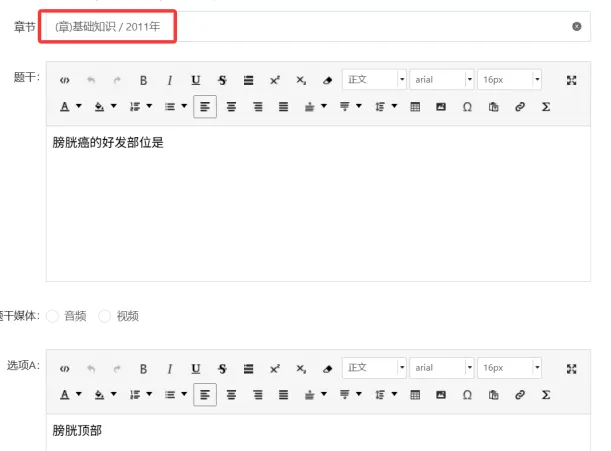Viewport: 611px width, 451px height.
Task: Apply superscript in the 题干 editor
Action: pos(275,80)
